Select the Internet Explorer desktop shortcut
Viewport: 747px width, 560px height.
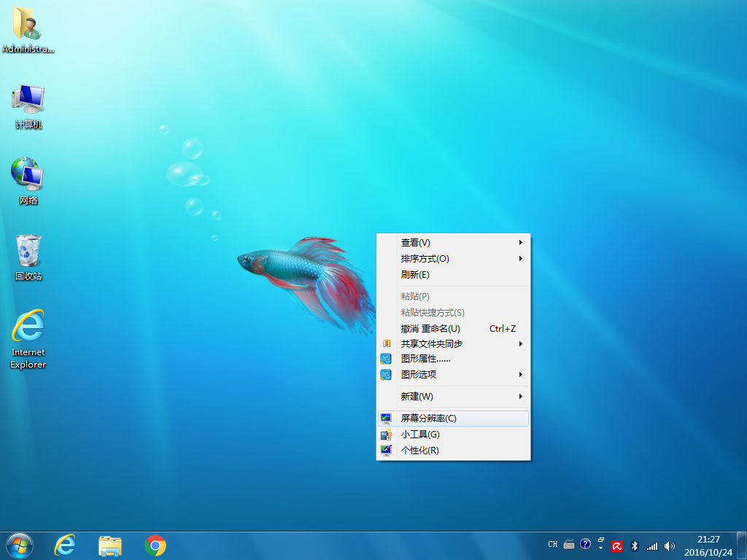click(28, 339)
